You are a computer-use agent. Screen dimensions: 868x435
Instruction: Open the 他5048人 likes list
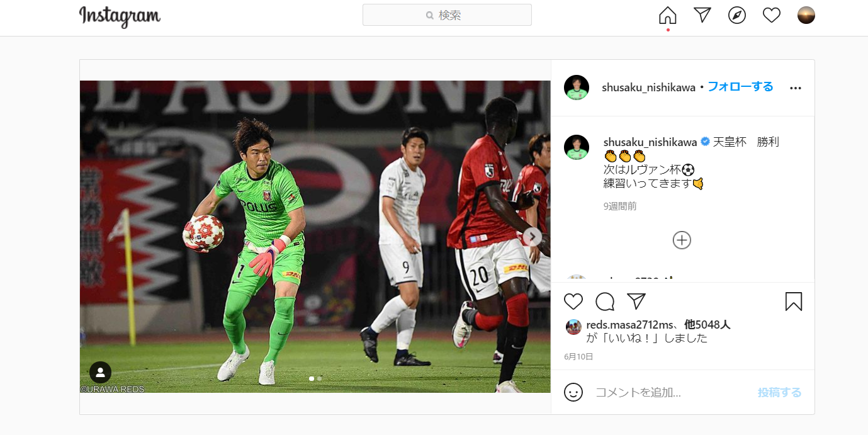[707, 325]
